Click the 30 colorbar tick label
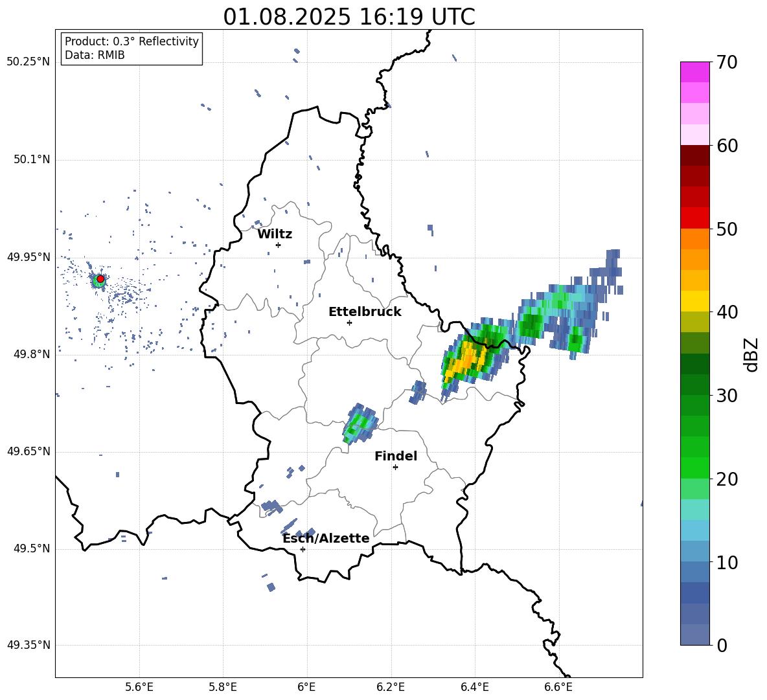767x700 pixels. coord(726,396)
